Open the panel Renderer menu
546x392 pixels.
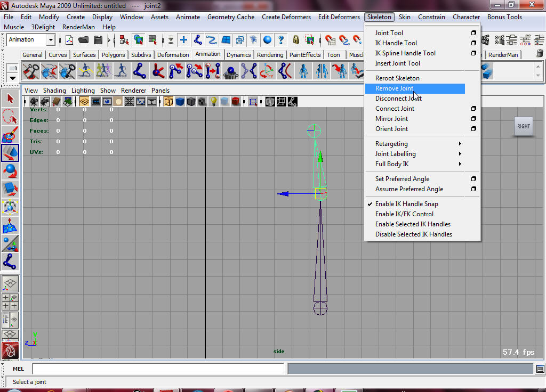pyautogui.click(x=134, y=91)
